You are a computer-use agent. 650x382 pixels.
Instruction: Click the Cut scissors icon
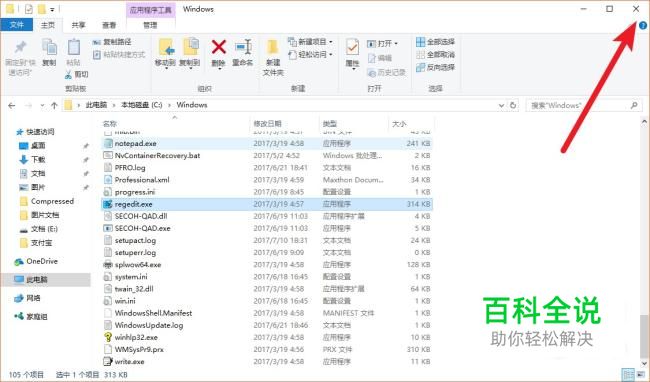pyautogui.click(x=69, y=75)
